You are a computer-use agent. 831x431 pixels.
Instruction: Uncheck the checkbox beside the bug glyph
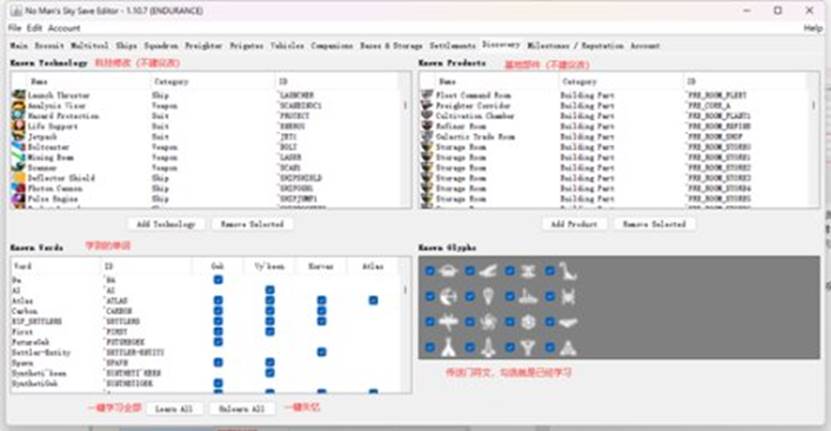click(x=550, y=296)
